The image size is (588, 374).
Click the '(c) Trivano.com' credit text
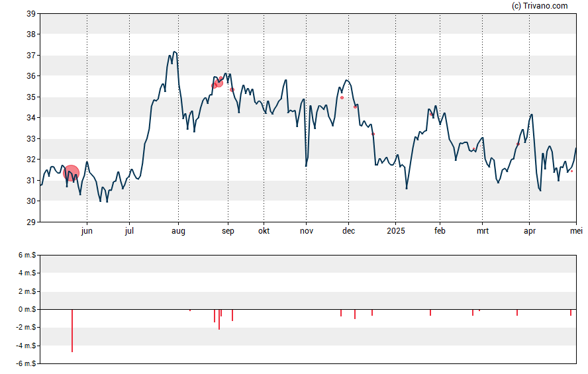point(540,5)
